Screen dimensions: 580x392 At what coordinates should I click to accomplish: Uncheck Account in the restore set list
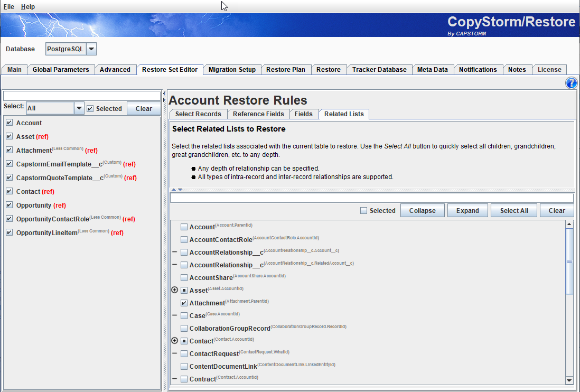[10, 123]
